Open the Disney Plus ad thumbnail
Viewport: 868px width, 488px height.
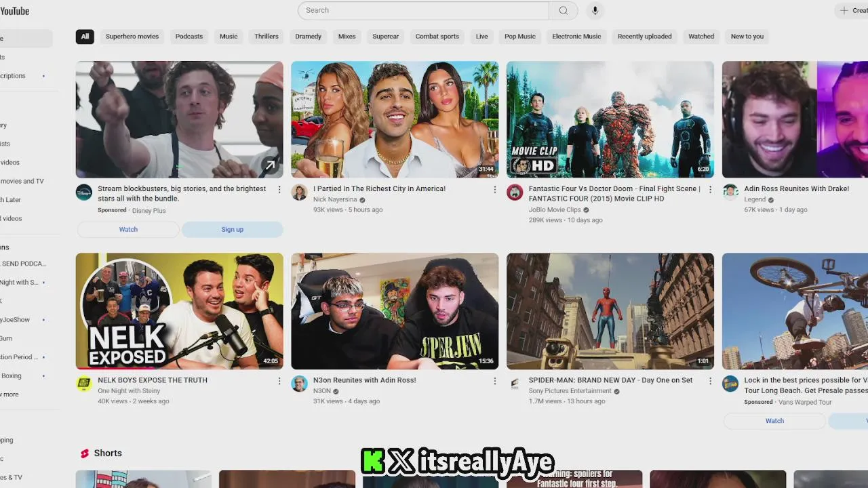pos(180,120)
